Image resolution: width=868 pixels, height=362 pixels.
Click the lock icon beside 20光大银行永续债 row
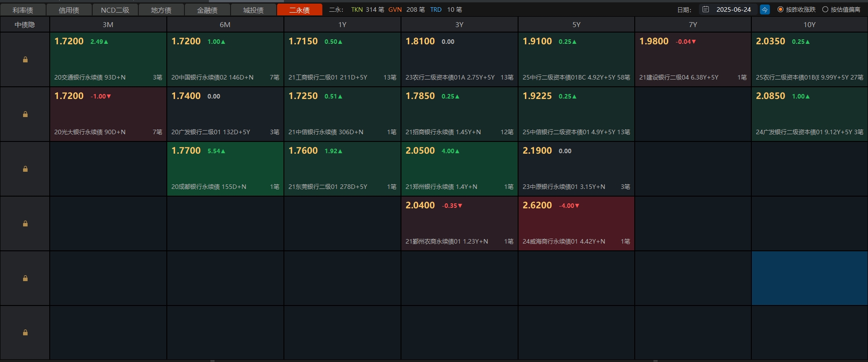pos(25,114)
